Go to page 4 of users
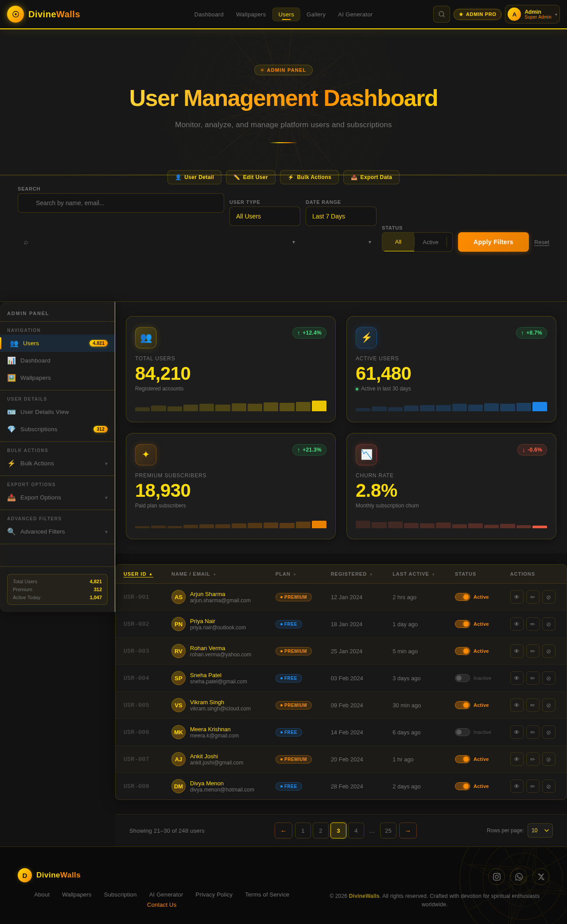The image size is (567, 924). (x=356, y=830)
